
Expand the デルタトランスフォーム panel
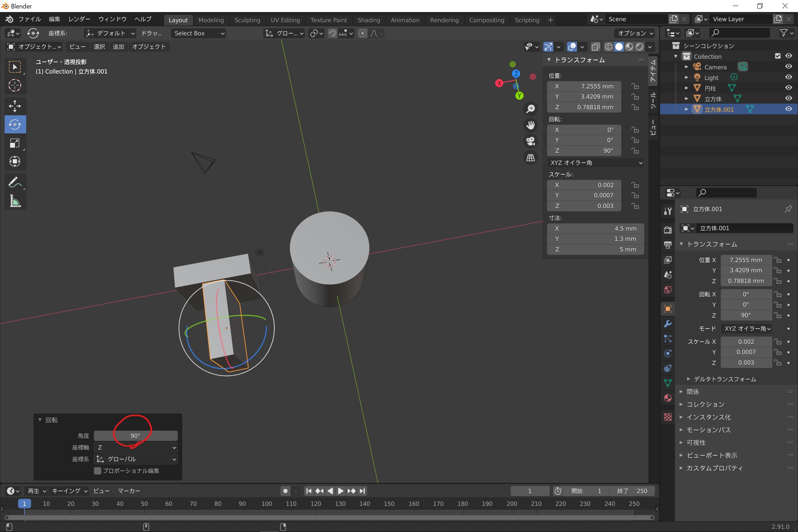[724, 379]
